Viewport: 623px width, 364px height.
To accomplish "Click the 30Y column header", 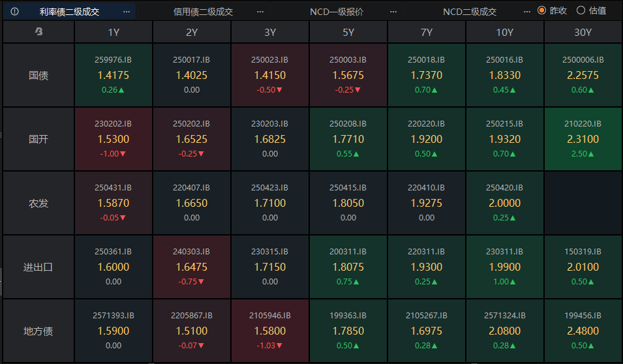I will (583, 32).
